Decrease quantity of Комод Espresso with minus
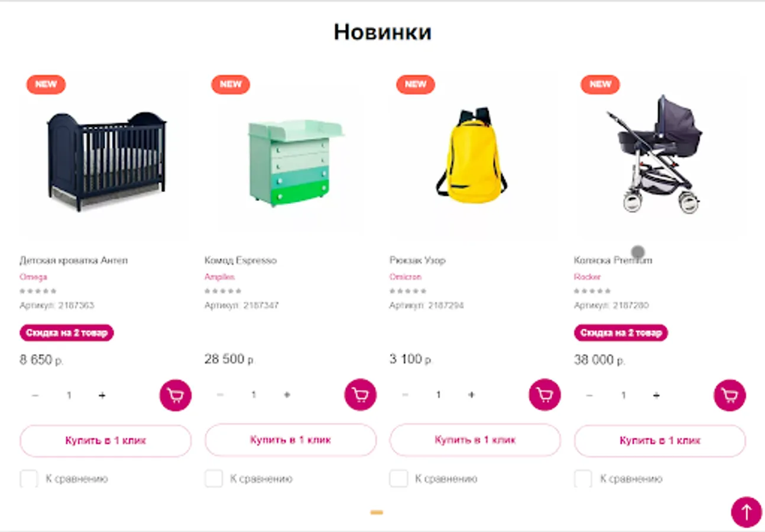 221,395
